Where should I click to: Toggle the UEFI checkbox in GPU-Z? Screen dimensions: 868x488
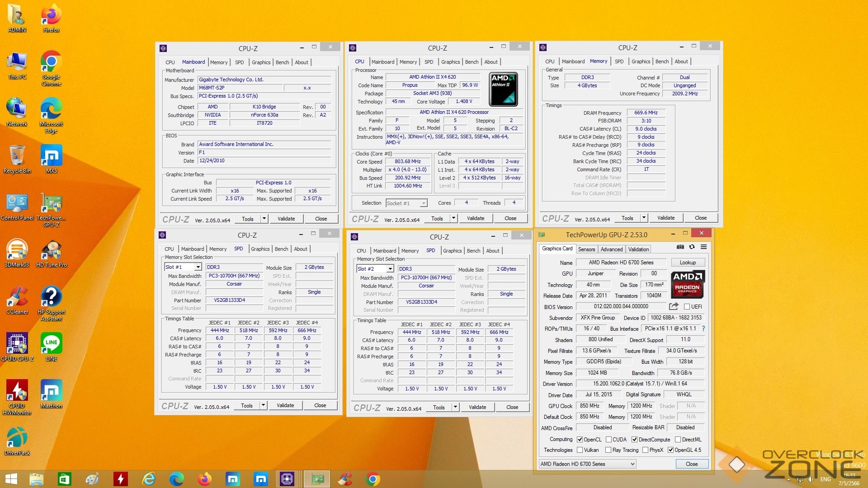pos(687,307)
